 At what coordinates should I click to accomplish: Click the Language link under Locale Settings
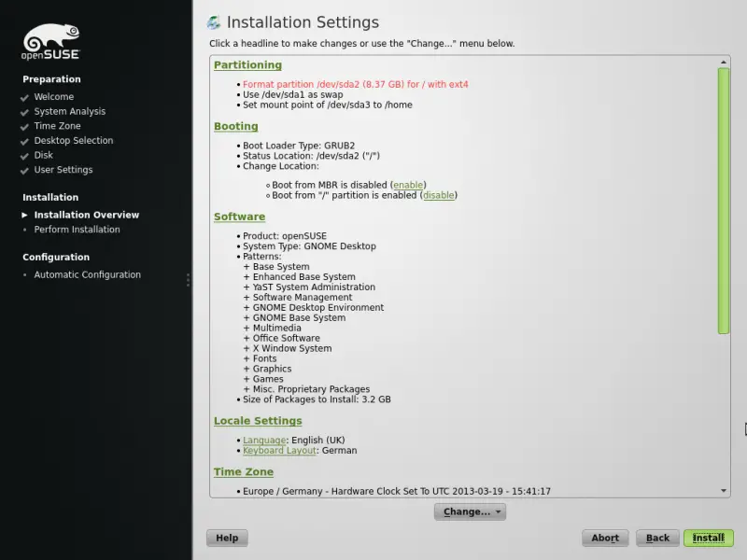(x=264, y=441)
